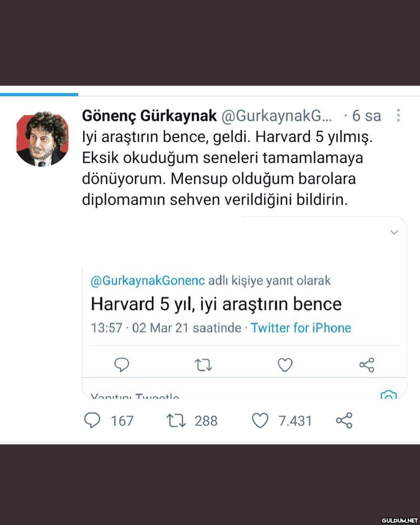Tap the camera icon in reply box
420x525 pixels.
click(x=388, y=395)
